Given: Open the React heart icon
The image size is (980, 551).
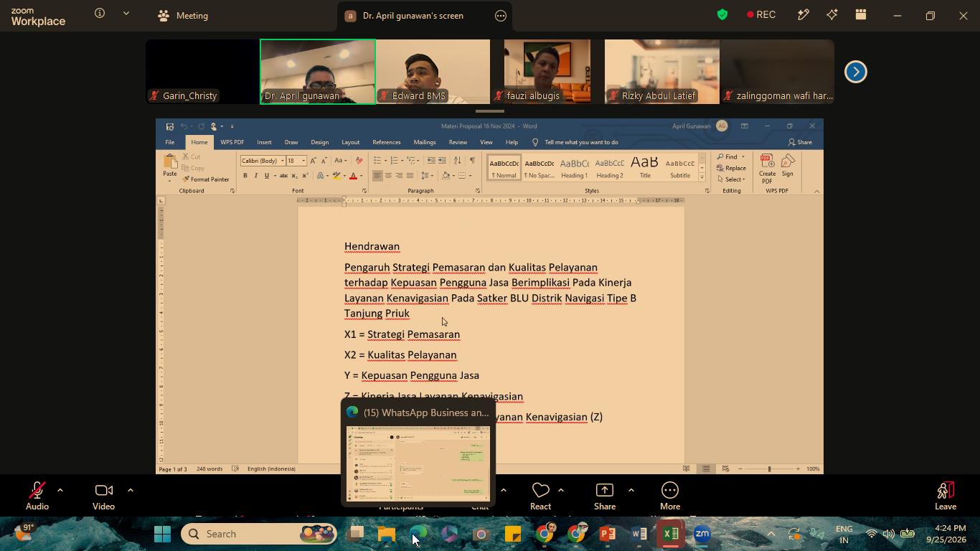Looking at the screenshot, I should [540, 491].
